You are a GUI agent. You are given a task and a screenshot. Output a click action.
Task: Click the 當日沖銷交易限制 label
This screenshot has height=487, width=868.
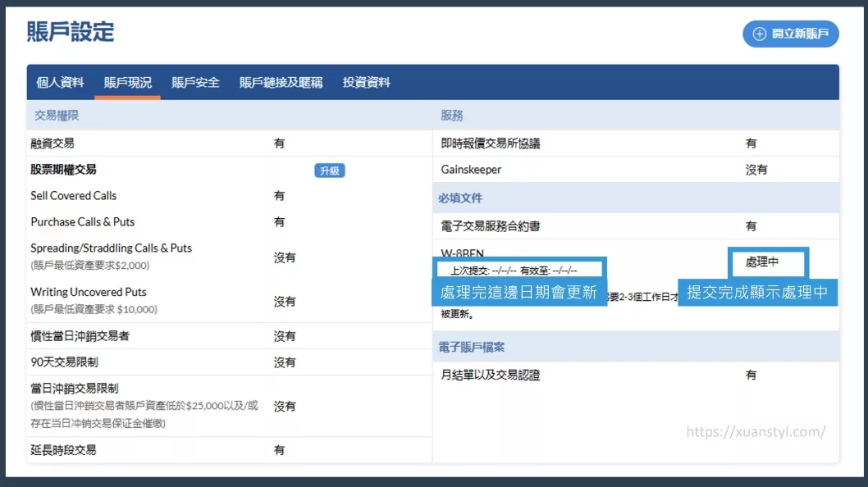[74, 388]
